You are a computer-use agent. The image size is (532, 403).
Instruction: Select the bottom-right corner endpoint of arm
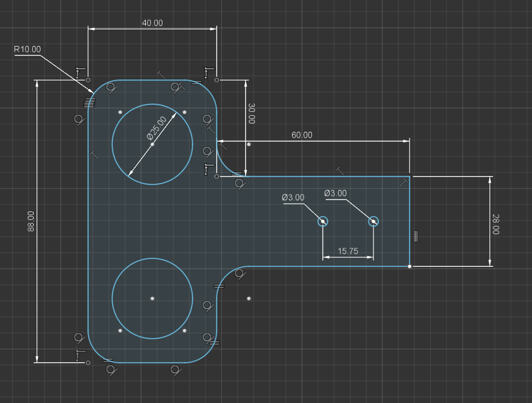[410, 266]
